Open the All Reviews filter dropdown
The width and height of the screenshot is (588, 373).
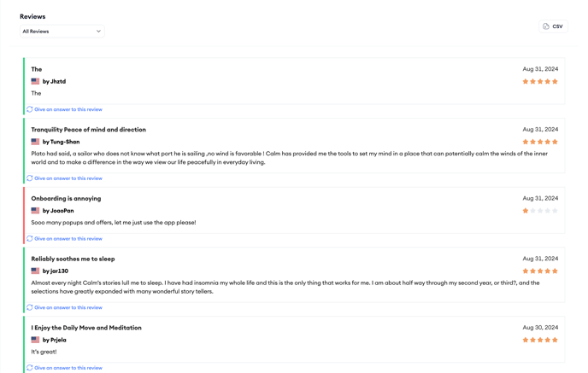click(62, 32)
